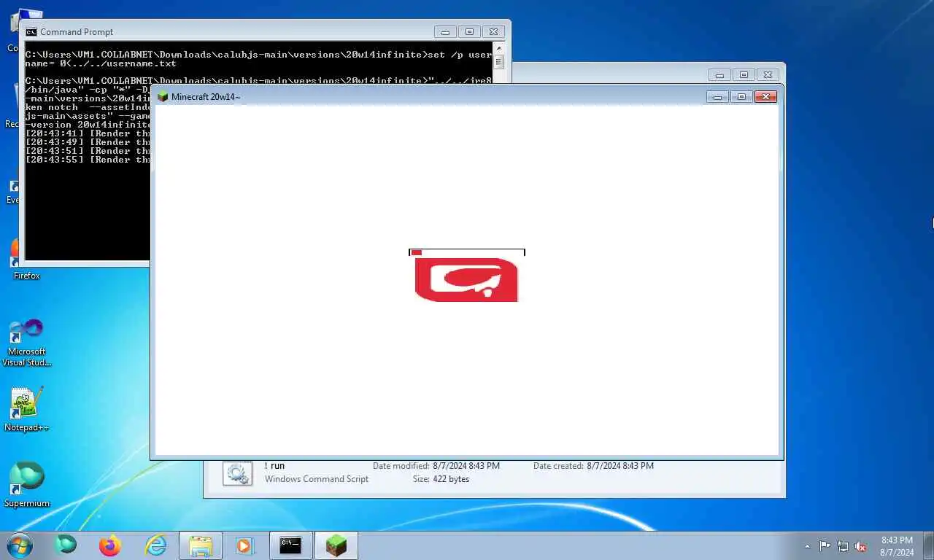Select the Minecraft taskbar button
This screenshot has height=560, width=934.
coord(336,545)
